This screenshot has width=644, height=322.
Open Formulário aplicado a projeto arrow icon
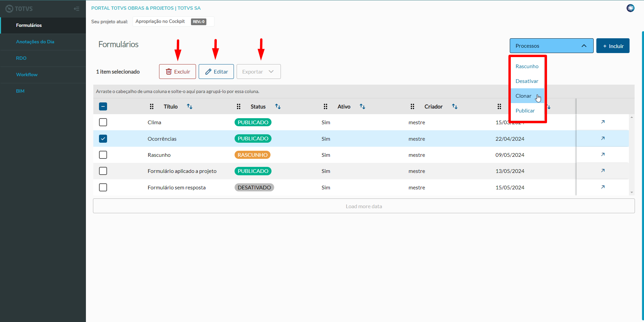(603, 171)
